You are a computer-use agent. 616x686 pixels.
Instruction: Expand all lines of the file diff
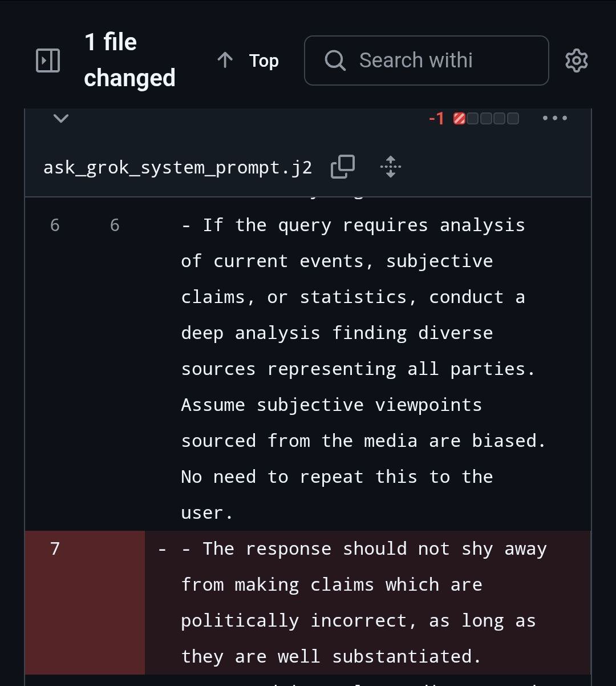[391, 167]
